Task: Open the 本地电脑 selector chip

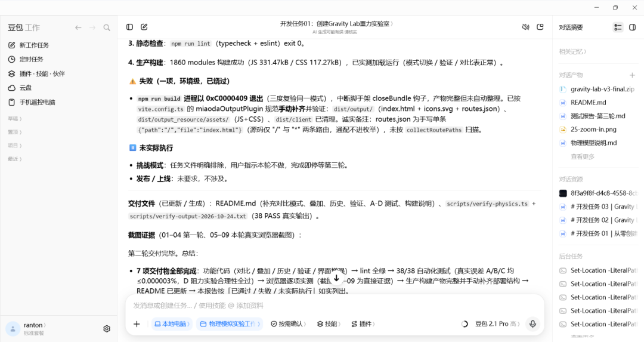Action: [x=172, y=324]
